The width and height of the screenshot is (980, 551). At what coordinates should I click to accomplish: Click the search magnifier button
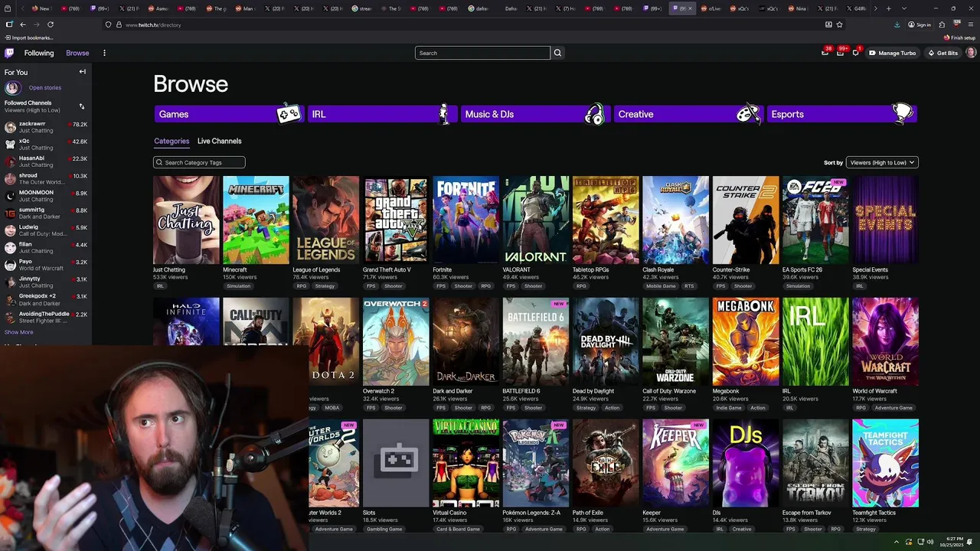[x=557, y=53]
